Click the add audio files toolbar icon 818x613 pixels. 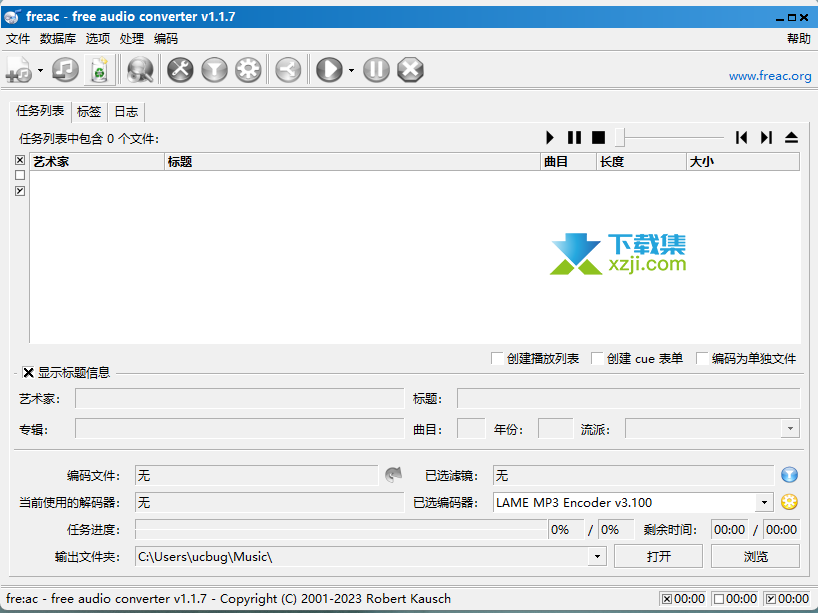pos(19,70)
